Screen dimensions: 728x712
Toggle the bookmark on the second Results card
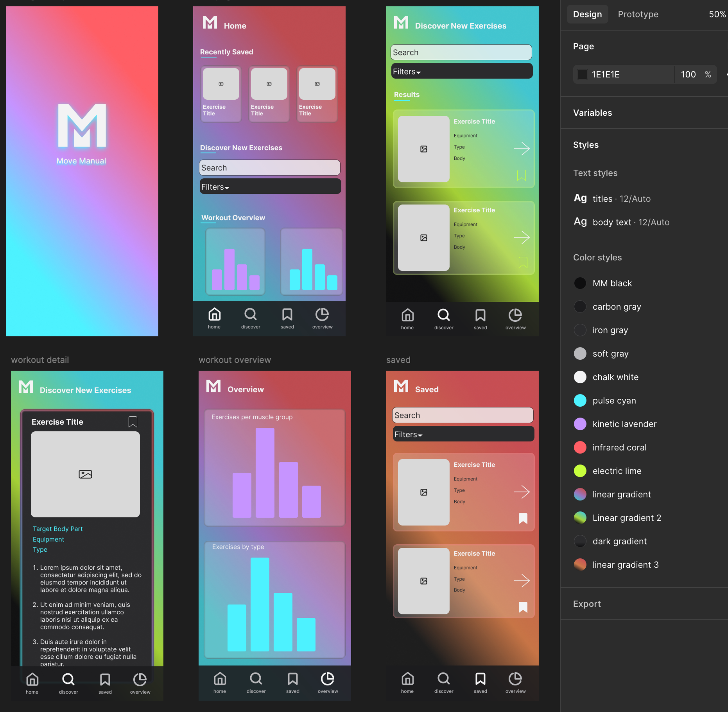tap(523, 263)
